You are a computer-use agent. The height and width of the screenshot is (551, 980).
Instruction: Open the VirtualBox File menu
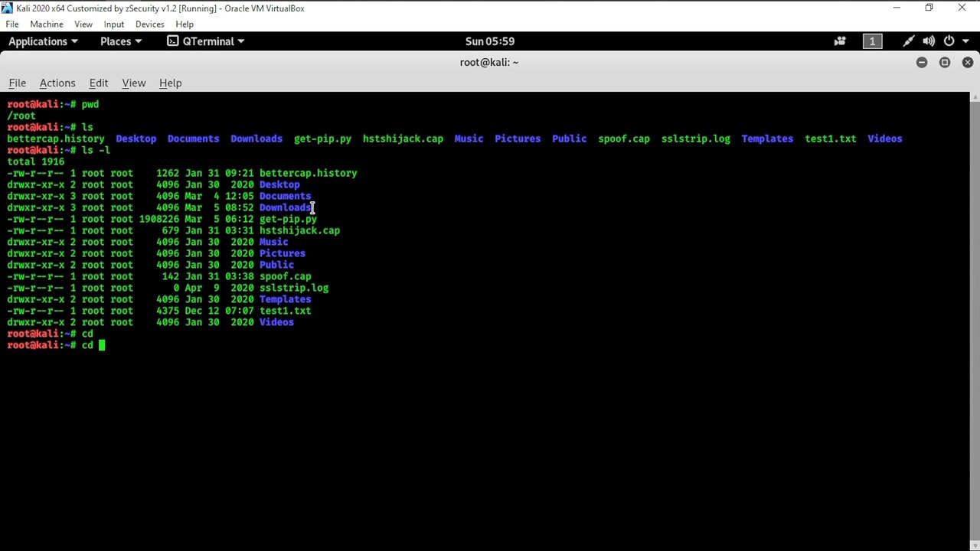pyautogui.click(x=12, y=24)
